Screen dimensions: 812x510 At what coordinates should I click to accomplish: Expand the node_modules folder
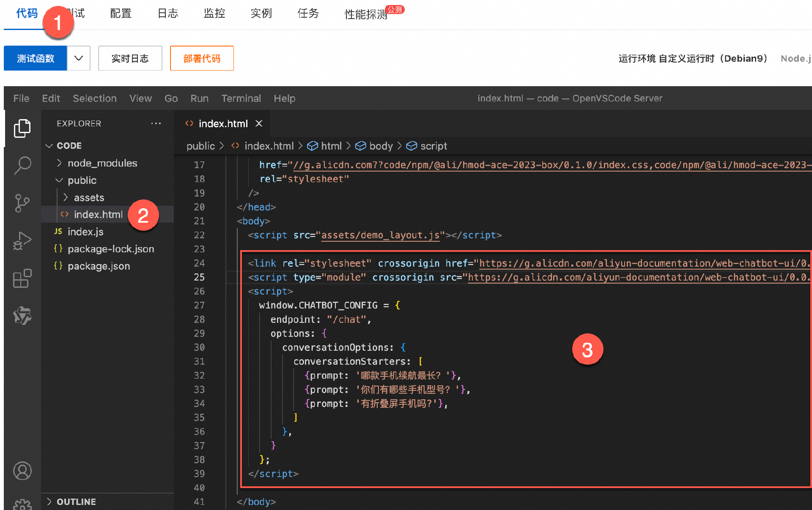coord(102,163)
